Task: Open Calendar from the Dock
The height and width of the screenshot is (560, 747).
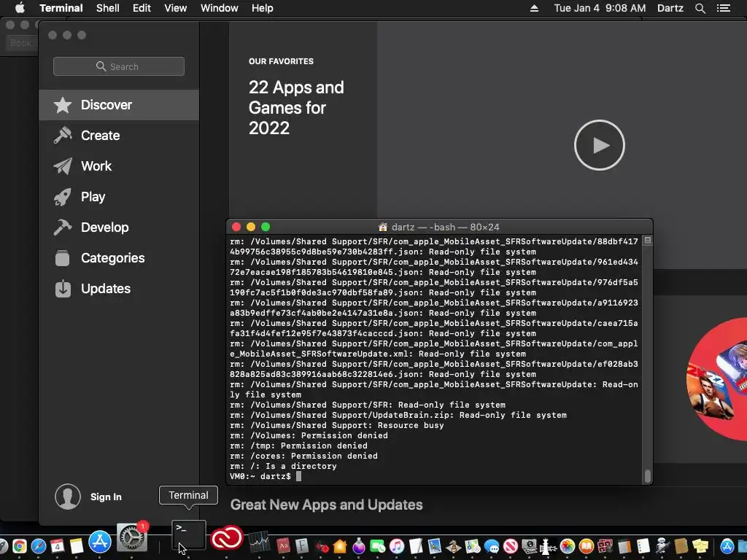Action: coord(57,545)
